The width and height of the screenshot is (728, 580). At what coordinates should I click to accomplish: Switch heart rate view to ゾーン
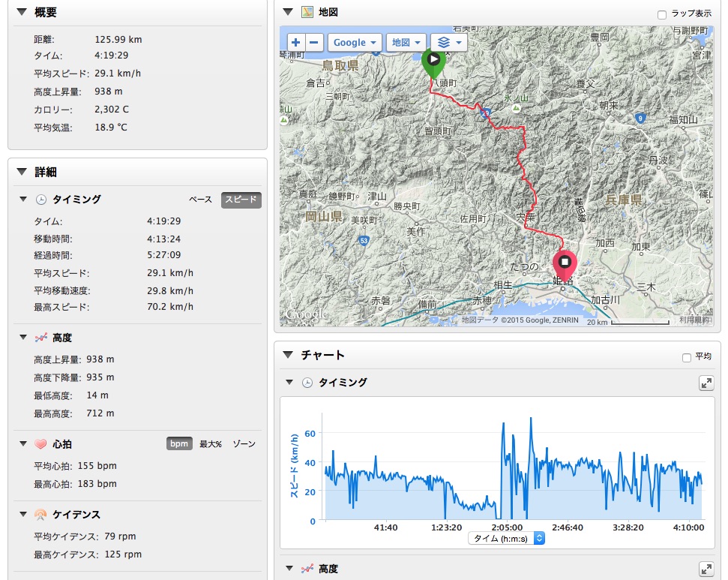coord(244,443)
